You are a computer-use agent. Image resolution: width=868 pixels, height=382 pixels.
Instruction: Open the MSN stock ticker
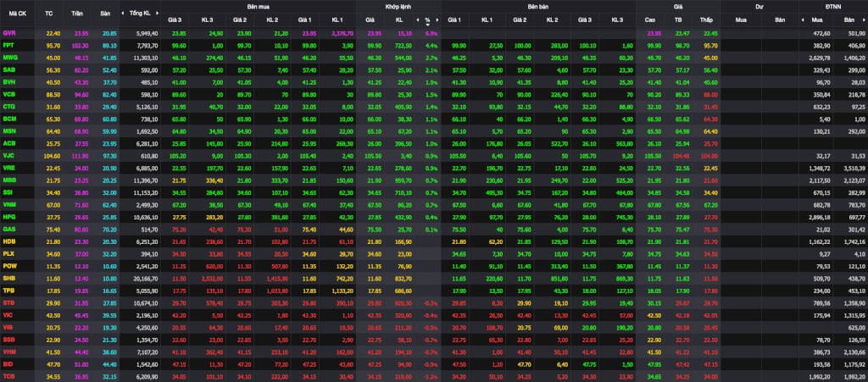(9, 130)
